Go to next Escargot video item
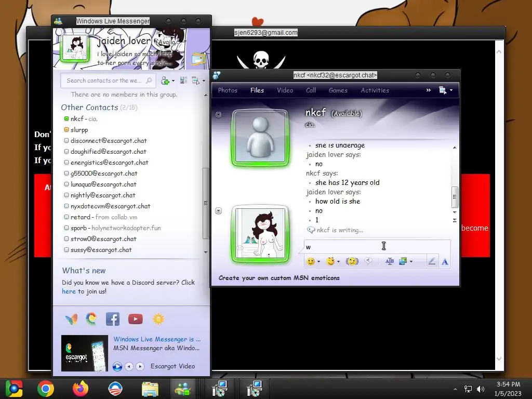This screenshot has width=532, height=399. pos(140,366)
